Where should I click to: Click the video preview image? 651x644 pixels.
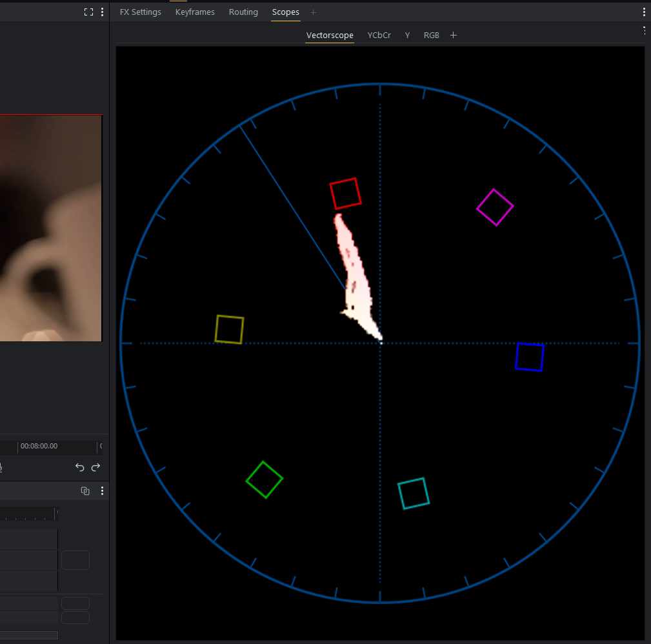(51, 228)
